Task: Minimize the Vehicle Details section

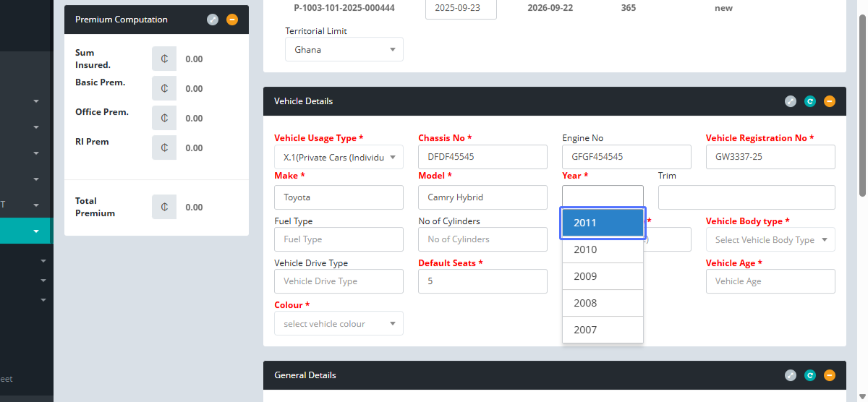Action: (830, 101)
